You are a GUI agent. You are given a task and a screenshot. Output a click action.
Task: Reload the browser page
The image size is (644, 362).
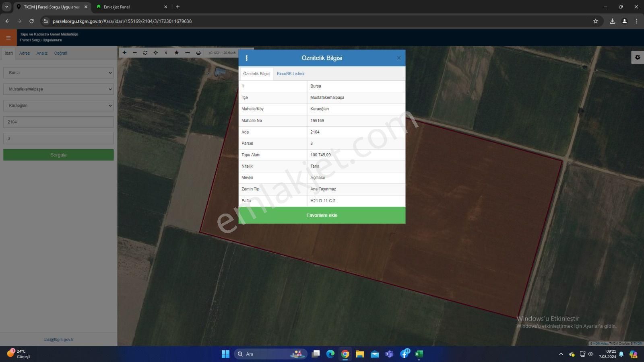point(31,21)
